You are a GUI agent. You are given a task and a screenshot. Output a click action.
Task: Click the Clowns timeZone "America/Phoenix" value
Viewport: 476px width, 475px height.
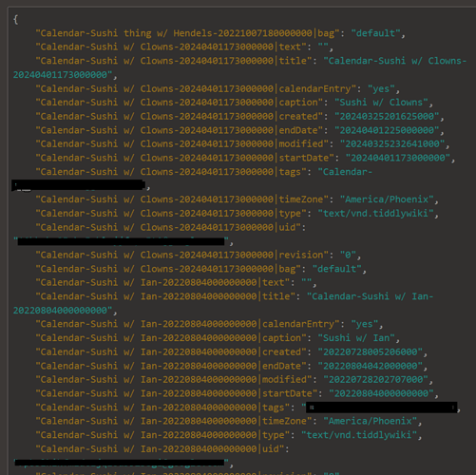click(387, 199)
